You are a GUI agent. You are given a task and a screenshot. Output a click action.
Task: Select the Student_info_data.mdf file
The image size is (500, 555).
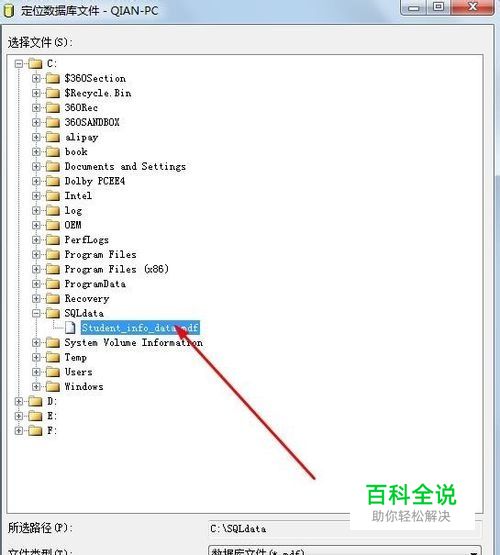coord(140,328)
